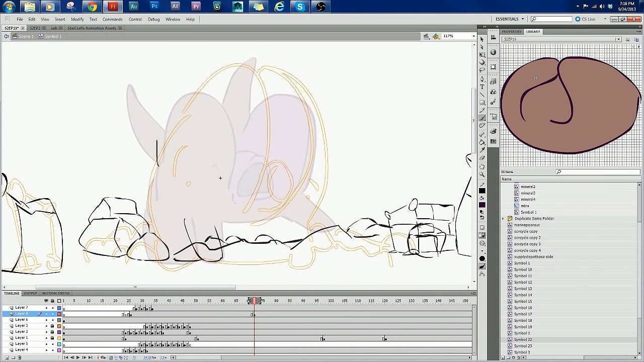Select scvcycle copy 3 in library

527,244
